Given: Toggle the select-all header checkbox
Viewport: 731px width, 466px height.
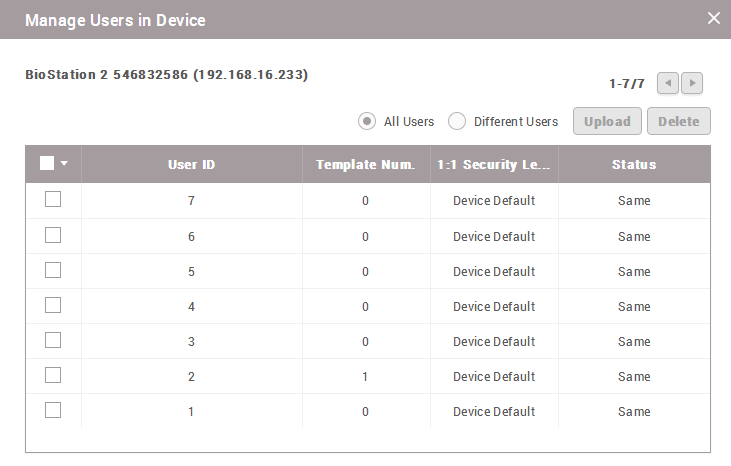Looking at the screenshot, I should tap(47, 164).
